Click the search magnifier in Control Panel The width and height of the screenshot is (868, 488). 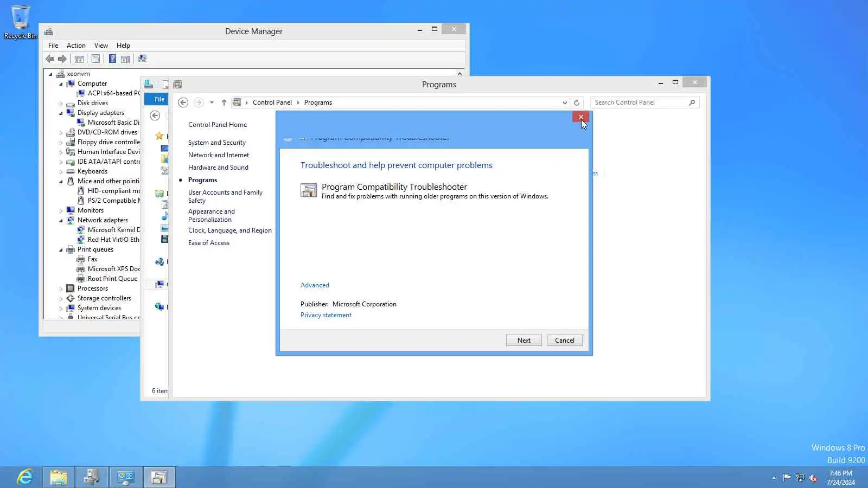[692, 102]
